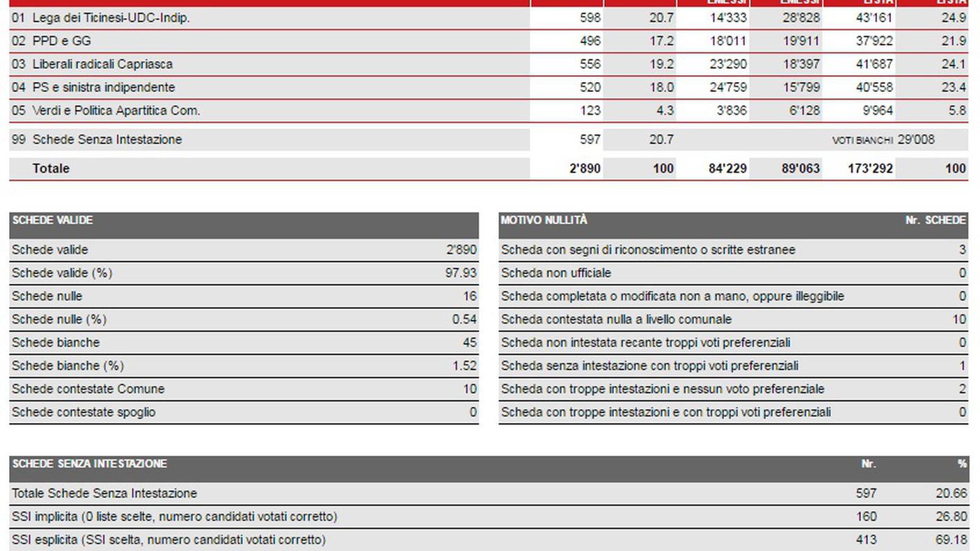Viewport: 980px width, 551px height.
Task: Select the '01 Lega dei Ticinesi-UDC-Indip.' row label
Action: pos(100,18)
